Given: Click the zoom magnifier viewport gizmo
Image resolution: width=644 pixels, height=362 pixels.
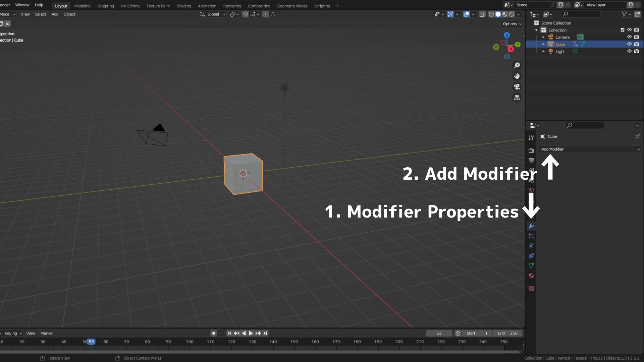Looking at the screenshot, I should [517, 65].
